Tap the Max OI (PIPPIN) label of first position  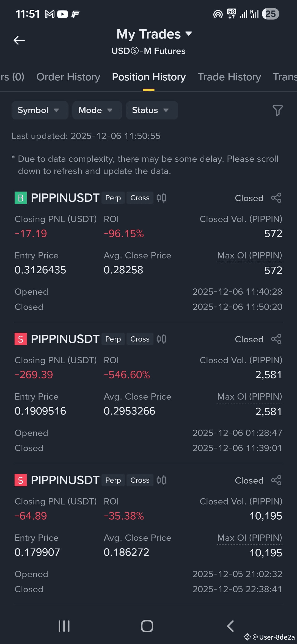tap(250, 255)
